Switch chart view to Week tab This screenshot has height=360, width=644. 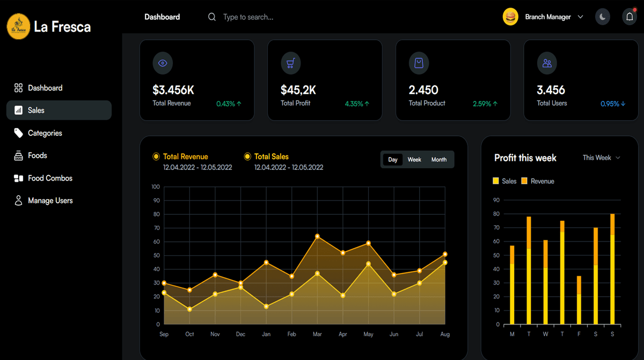click(x=414, y=160)
